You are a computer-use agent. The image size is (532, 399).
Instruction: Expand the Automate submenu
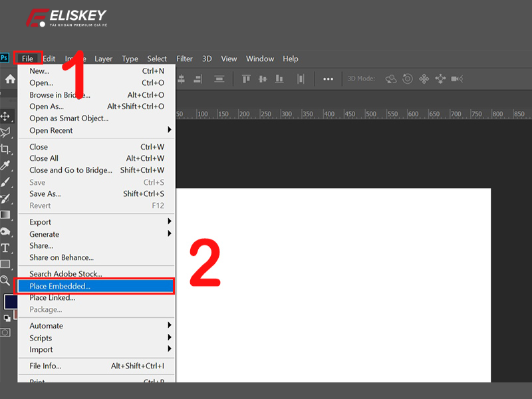click(x=46, y=326)
